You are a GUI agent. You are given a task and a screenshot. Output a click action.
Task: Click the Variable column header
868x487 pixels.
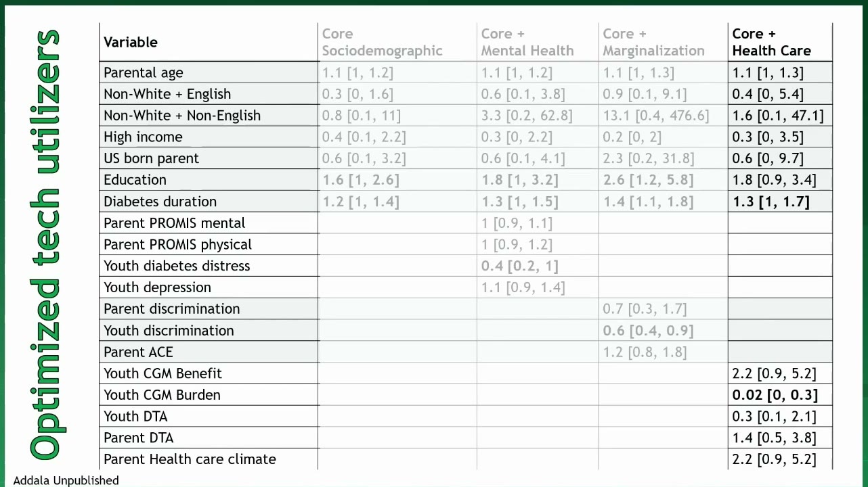click(x=131, y=42)
